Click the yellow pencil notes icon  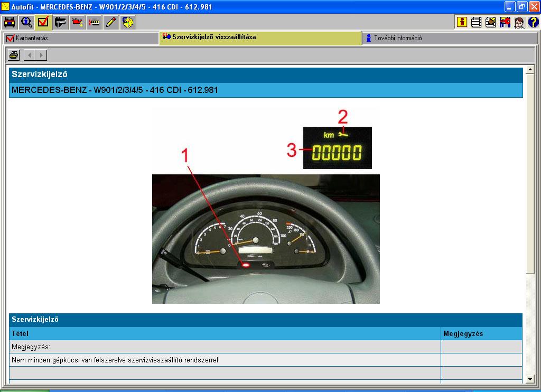[111, 22]
